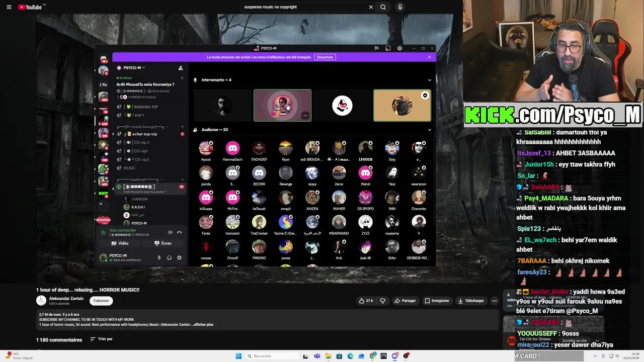Open the three-dot menu on the highlighted speaker tile
The image size is (644, 362).
click(305, 116)
